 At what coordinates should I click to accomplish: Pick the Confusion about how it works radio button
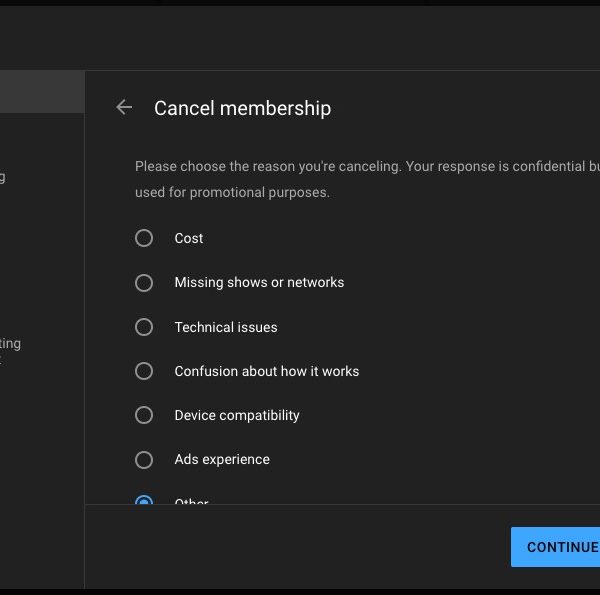(x=144, y=371)
